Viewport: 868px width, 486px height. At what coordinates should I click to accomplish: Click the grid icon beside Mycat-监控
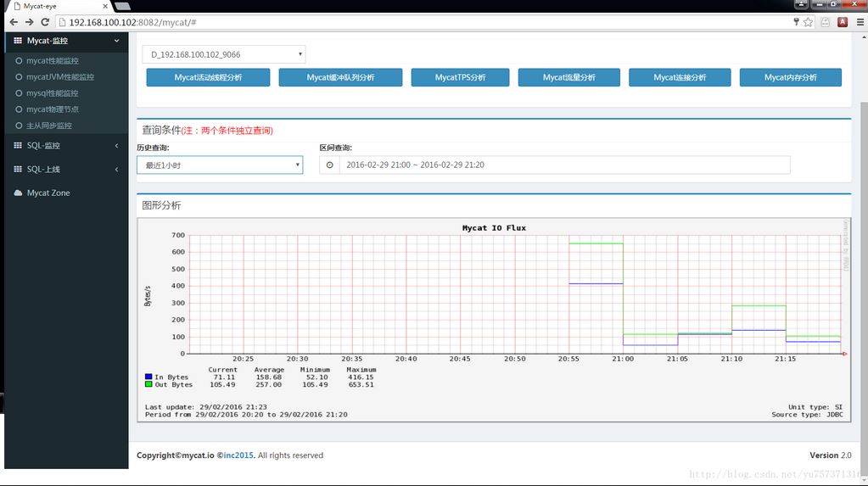pyautogui.click(x=18, y=41)
